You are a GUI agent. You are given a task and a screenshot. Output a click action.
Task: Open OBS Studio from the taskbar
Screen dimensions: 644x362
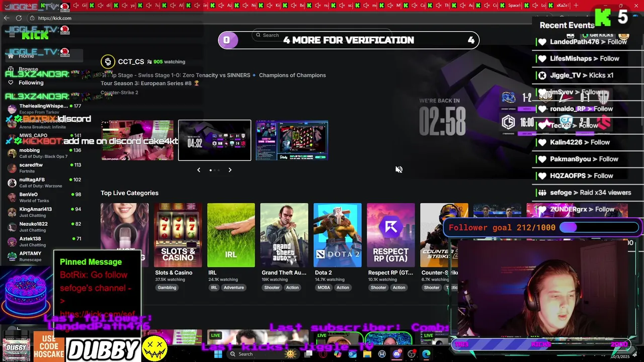(x=412, y=354)
